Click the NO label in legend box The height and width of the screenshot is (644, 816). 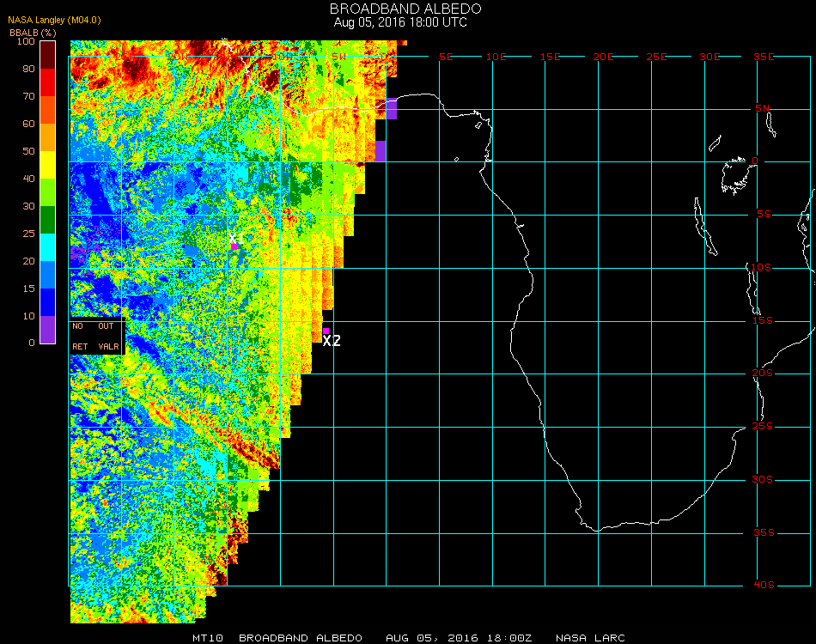tap(78, 326)
